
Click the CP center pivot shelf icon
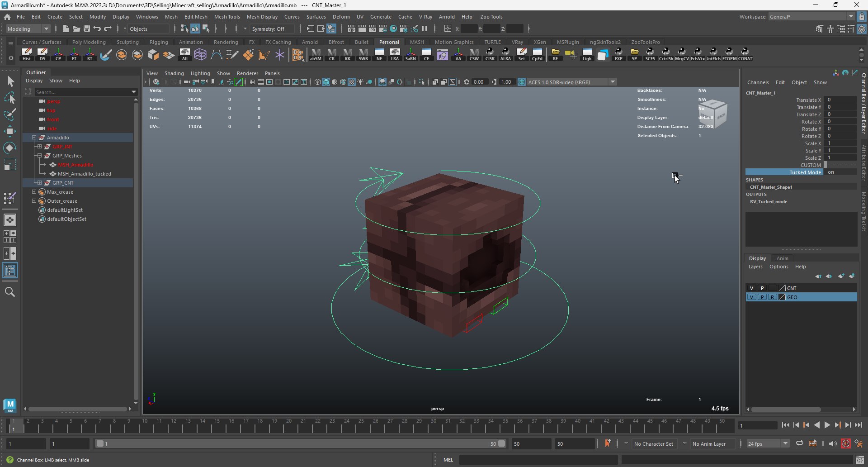point(58,54)
